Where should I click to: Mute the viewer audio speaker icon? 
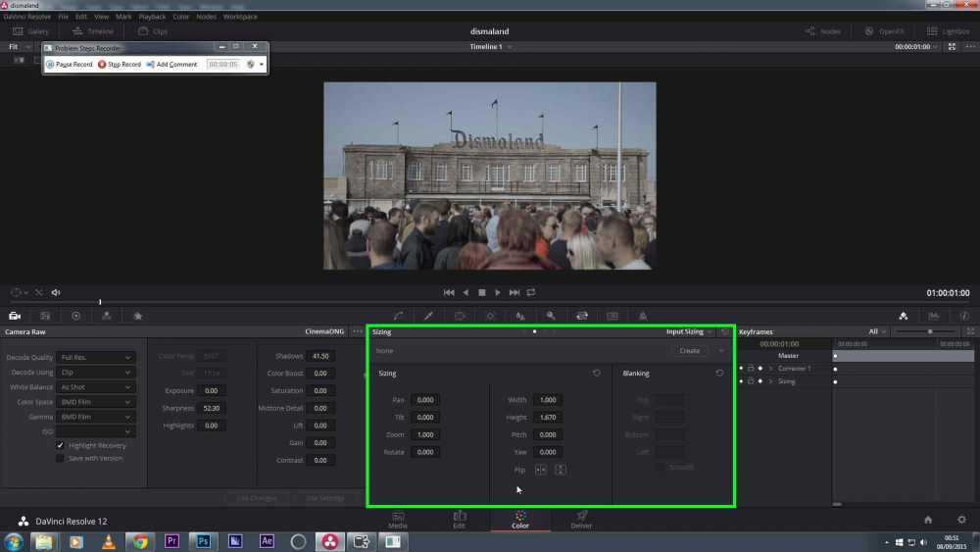point(56,292)
